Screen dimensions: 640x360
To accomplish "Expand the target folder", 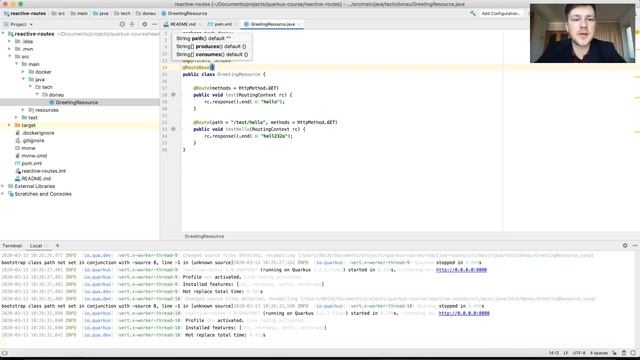I will (10, 125).
